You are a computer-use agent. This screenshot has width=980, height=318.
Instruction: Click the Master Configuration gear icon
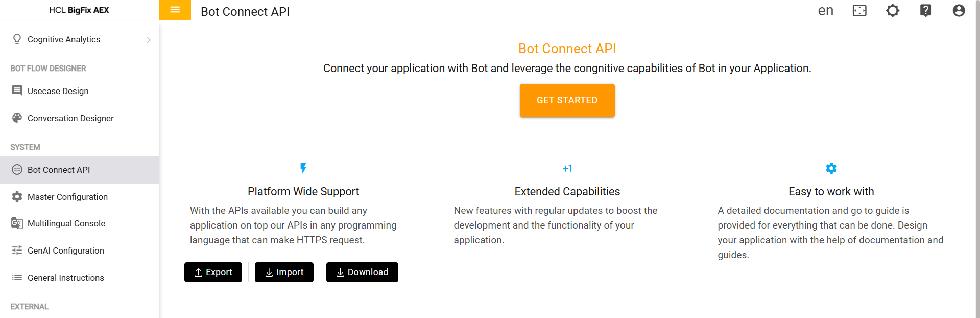[x=17, y=197]
